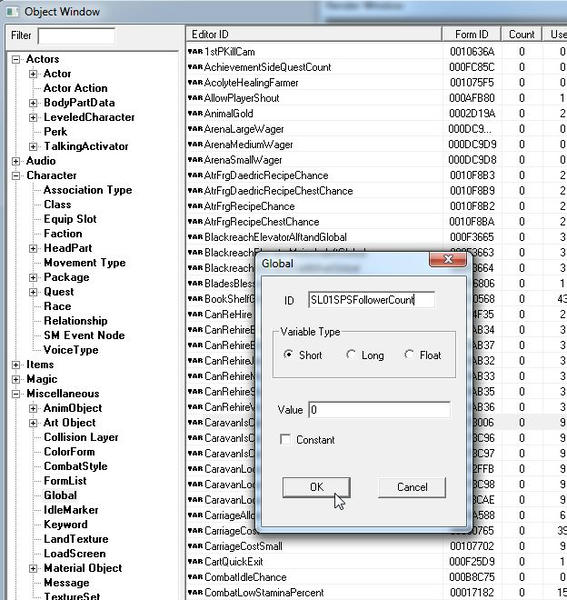Select Faction under Character
This screenshot has width=567, height=600.
(x=63, y=233)
